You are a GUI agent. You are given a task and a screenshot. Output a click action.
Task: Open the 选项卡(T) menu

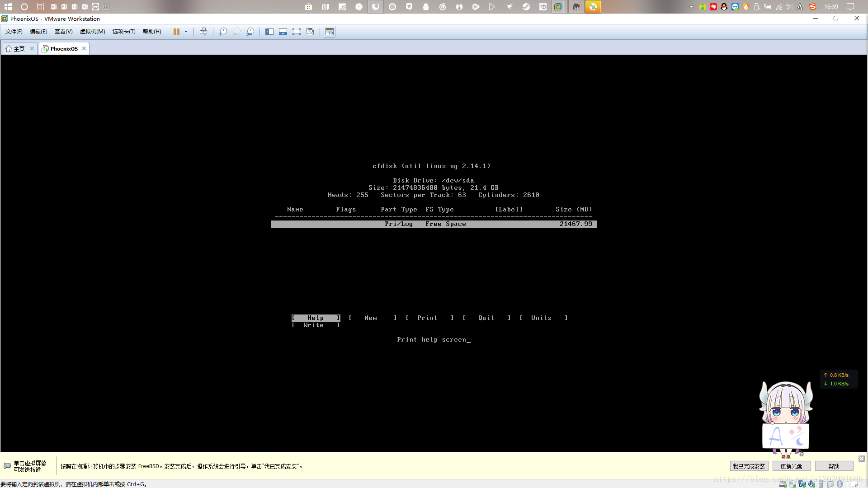(123, 32)
